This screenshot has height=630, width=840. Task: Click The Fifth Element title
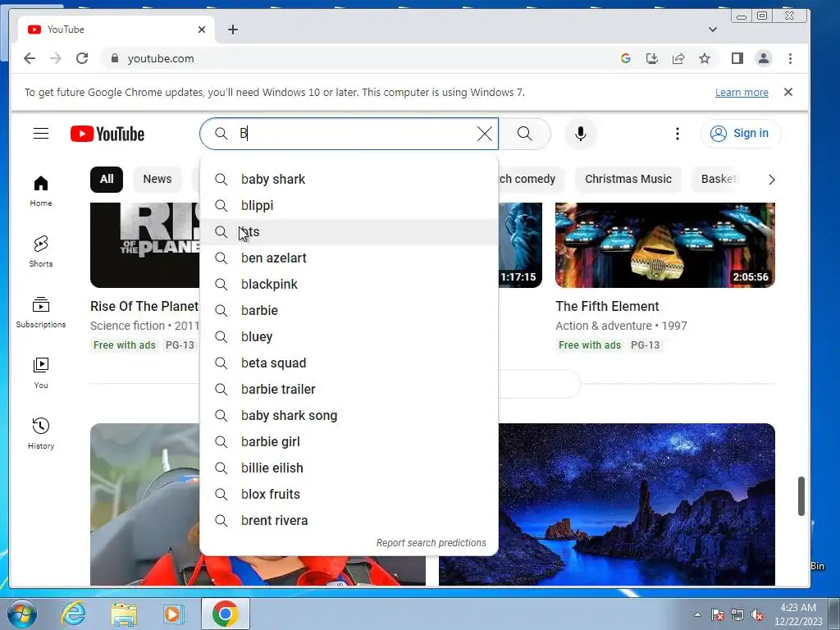pos(607,307)
